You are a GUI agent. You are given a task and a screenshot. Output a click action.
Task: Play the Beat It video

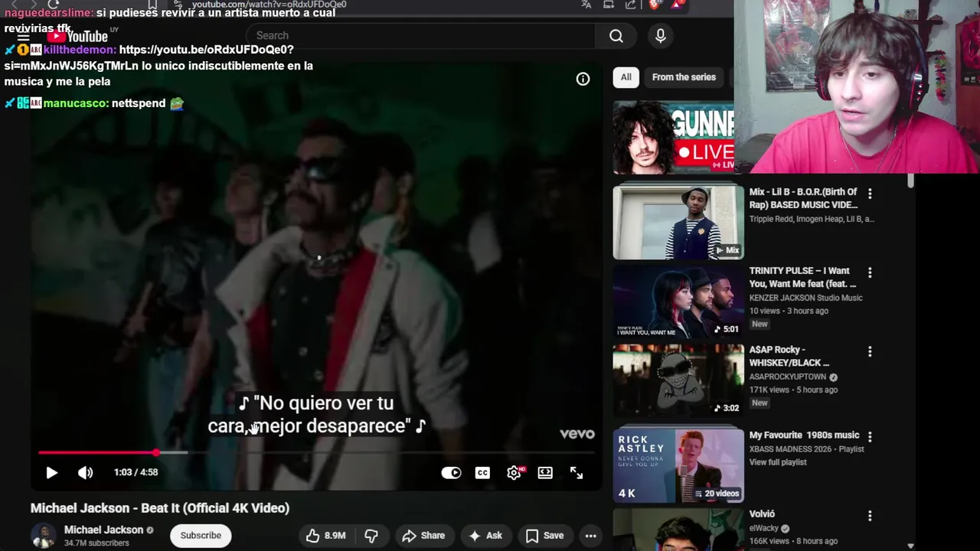(x=51, y=473)
